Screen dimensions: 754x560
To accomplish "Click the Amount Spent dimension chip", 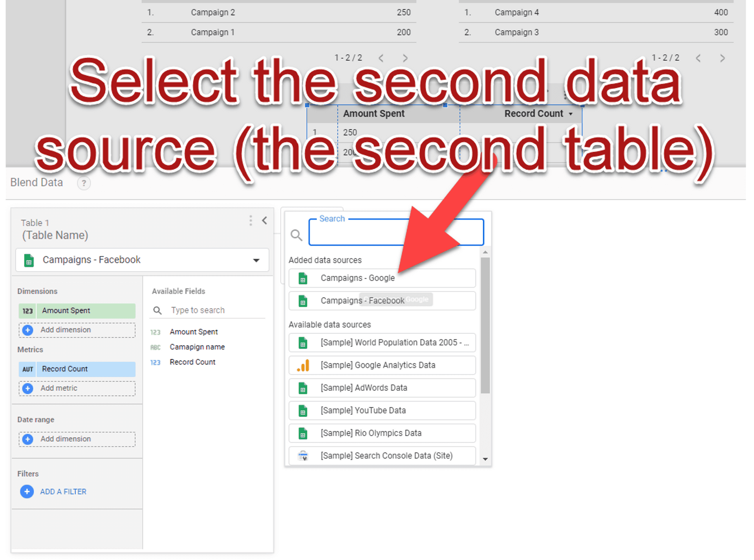I will 77,310.
